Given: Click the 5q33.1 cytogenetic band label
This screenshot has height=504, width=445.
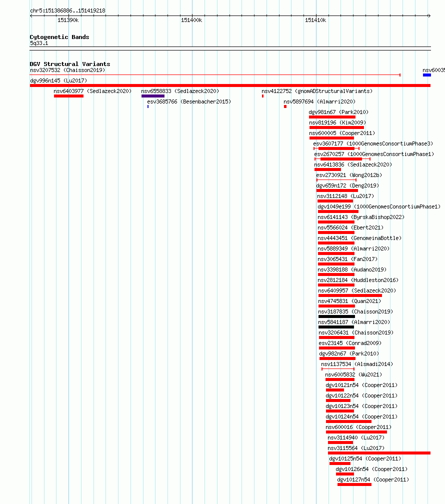Looking at the screenshot, I should coord(39,43).
